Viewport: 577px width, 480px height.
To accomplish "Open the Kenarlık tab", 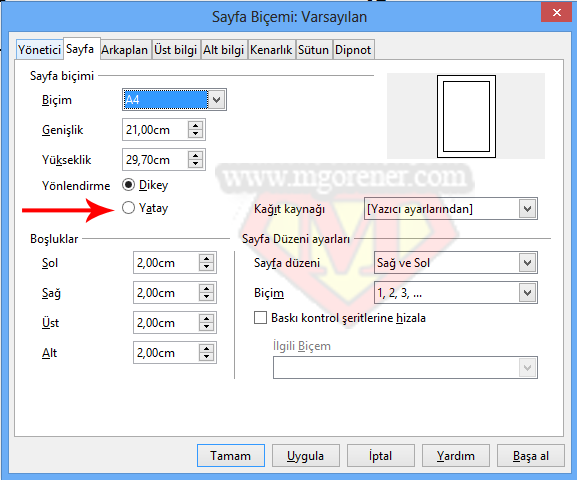I will click(x=271, y=50).
